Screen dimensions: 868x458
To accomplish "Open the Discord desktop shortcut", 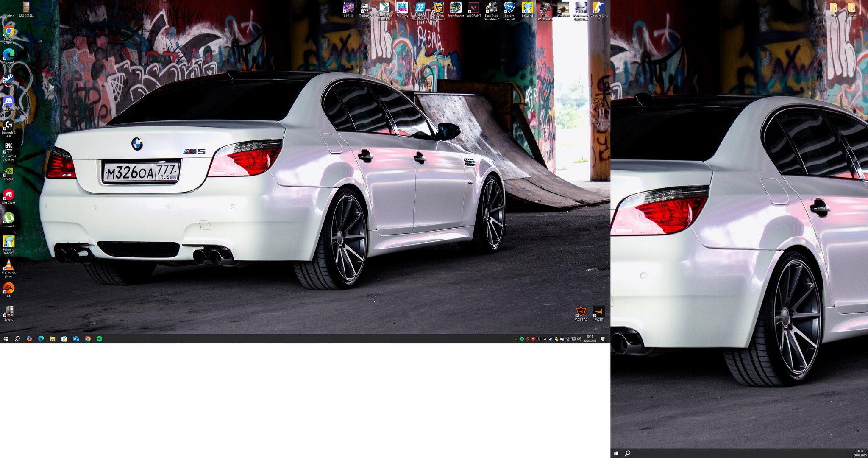I will (8, 103).
